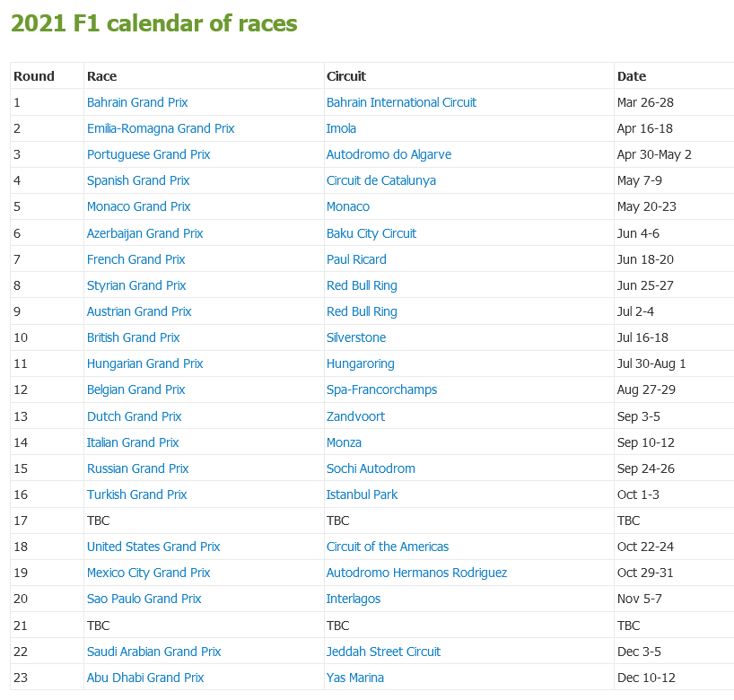Viewport: 734px width, 700px height.
Task: Select the Baku City Circuit link
Action: (x=371, y=233)
